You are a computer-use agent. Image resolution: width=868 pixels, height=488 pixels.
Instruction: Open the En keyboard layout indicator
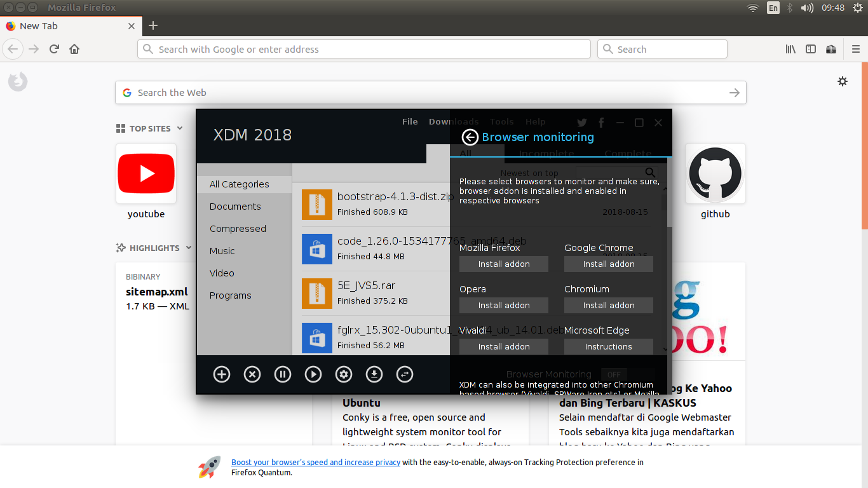(x=773, y=8)
